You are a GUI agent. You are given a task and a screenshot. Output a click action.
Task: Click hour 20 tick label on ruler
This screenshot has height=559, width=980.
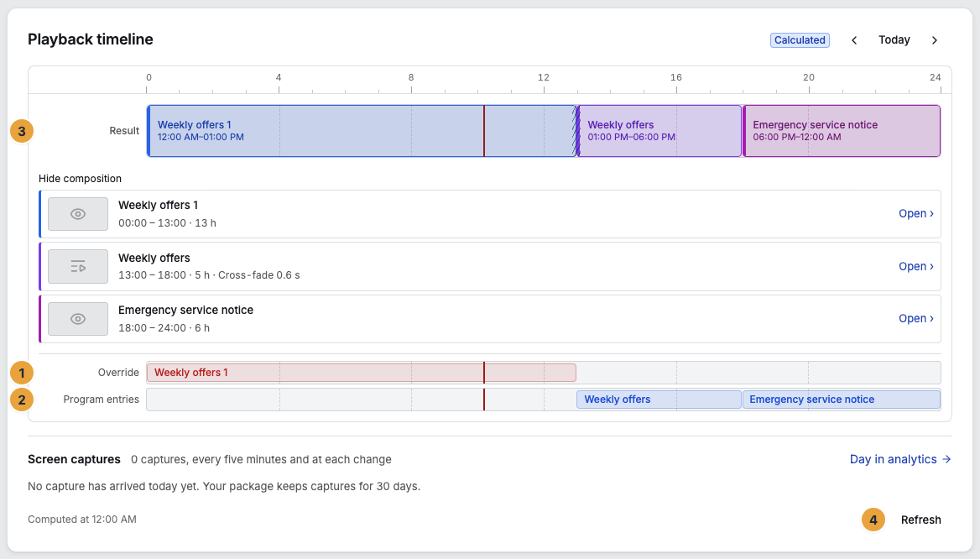click(808, 77)
